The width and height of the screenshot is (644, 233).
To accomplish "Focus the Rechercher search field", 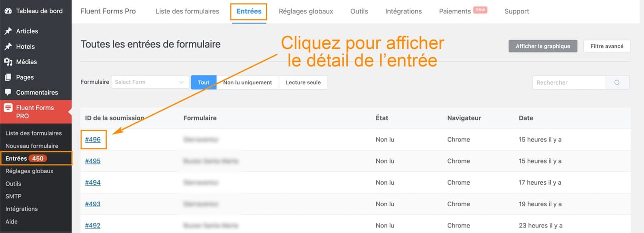I will click(x=569, y=82).
